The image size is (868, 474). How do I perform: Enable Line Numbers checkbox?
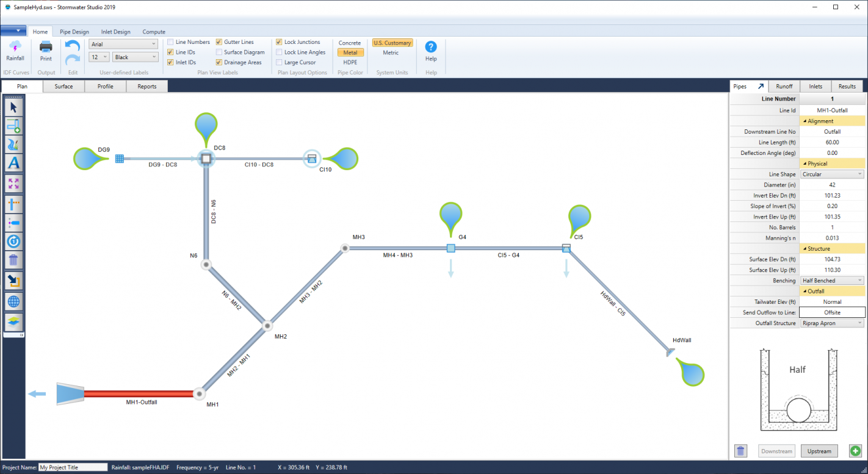coord(170,42)
